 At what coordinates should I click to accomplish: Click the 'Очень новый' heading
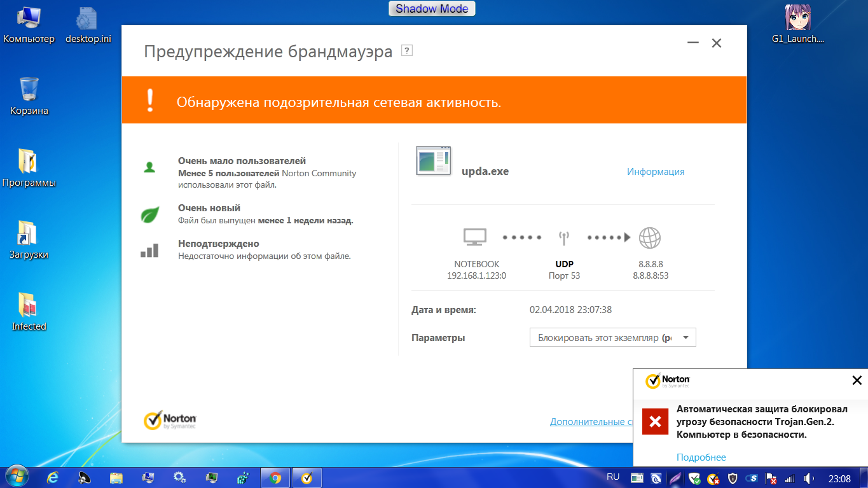point(209,208)
